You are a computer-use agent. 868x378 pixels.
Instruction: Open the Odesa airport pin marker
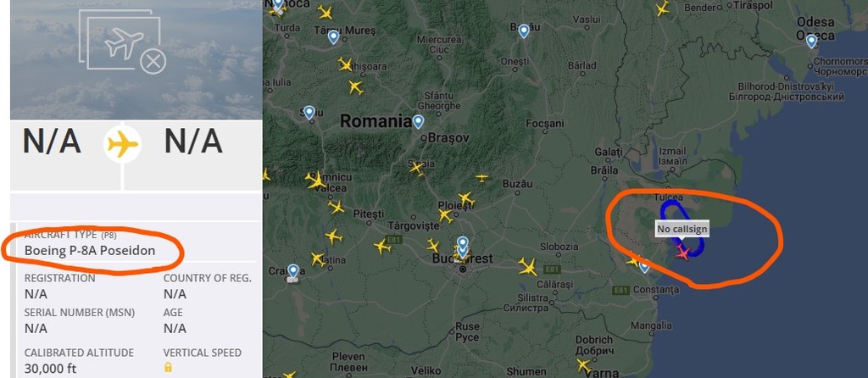pyautogui.click(x=811, y=41)
